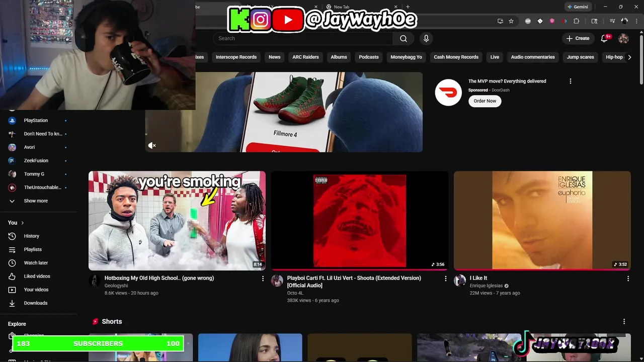
Task: Click Octo 4L channel name
Action: click(295, 293)
